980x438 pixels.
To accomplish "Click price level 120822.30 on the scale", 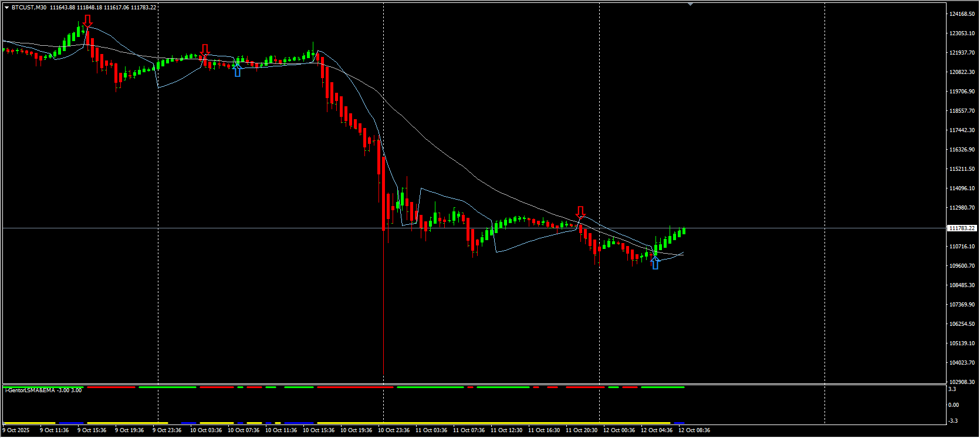I will [x=962, y=72].
